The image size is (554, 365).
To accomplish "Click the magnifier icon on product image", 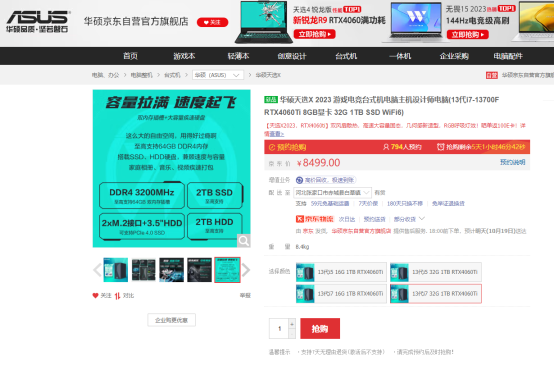I will click(244, 241).
